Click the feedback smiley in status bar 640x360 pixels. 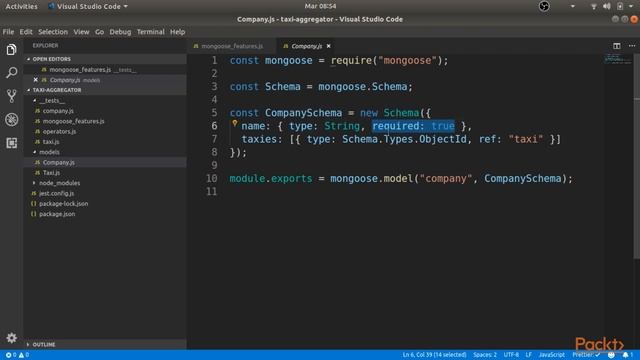[x=611, y=355]
